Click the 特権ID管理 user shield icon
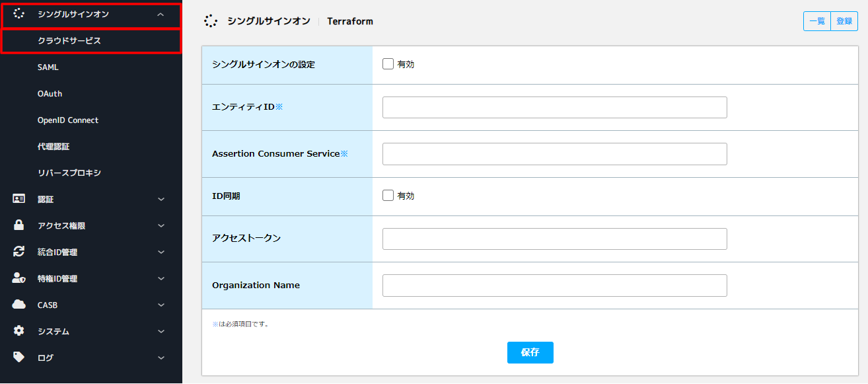Screen dimensions: 868x384 (x=19, y=278)
